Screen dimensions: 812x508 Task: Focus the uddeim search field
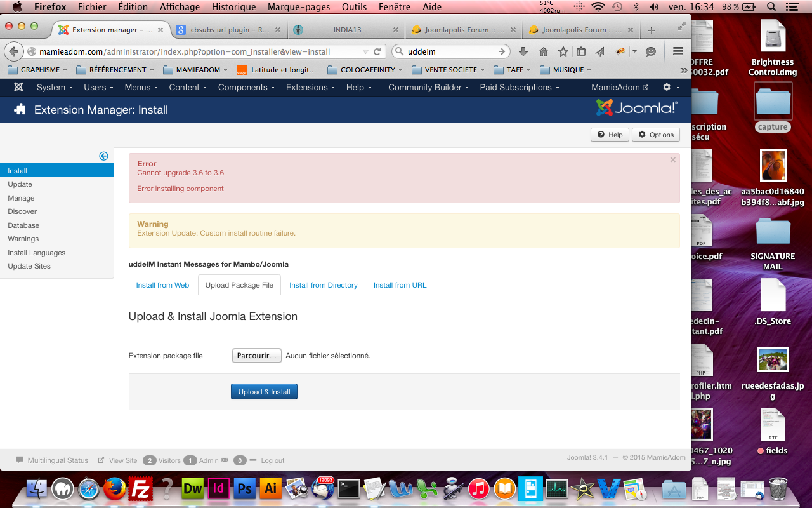(450, 51)
